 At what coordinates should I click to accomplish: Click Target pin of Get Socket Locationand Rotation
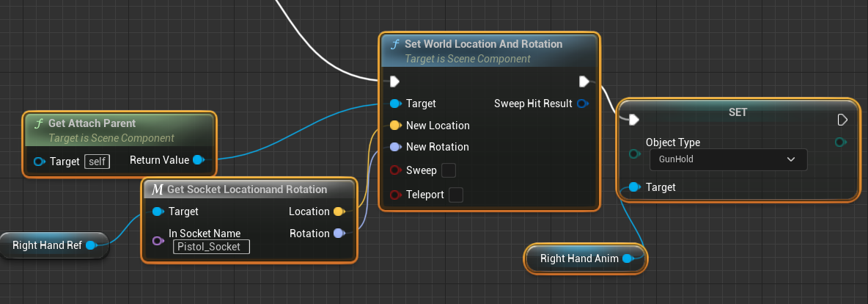pyautogui.click(x=158, y=211)
